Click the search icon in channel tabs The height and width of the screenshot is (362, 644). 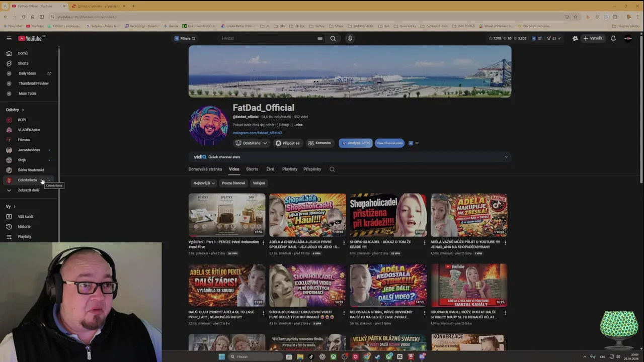(x=332, y=169)
